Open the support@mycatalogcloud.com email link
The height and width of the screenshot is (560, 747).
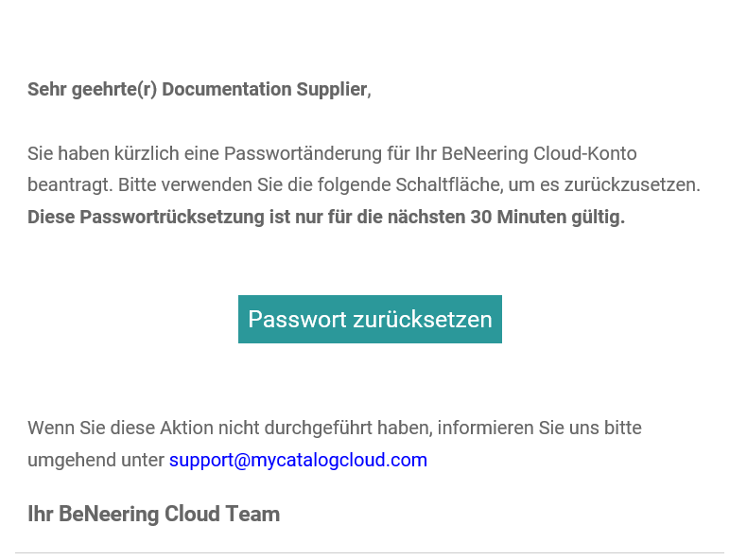tap(298, 461)
